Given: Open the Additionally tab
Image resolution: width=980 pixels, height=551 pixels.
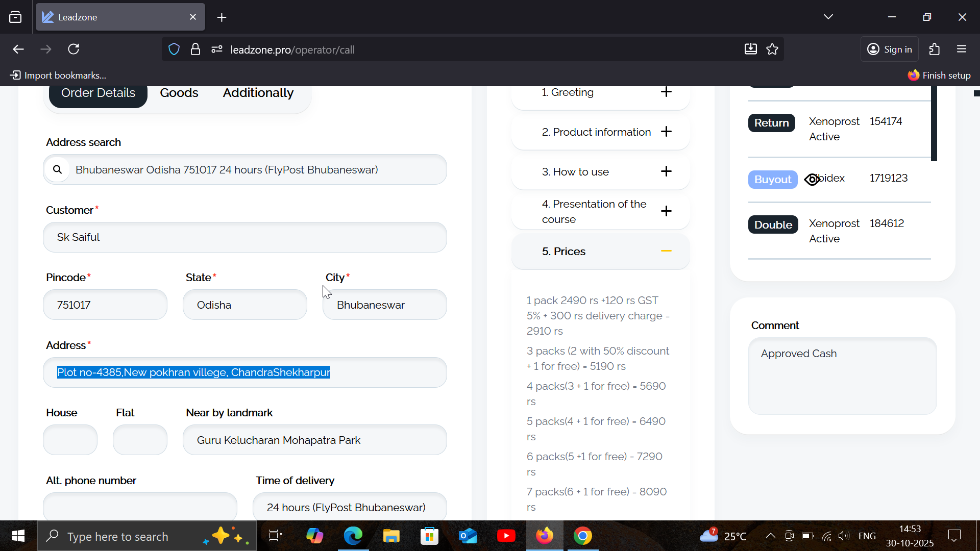Looking at the screenshot, I should (258, 93).
